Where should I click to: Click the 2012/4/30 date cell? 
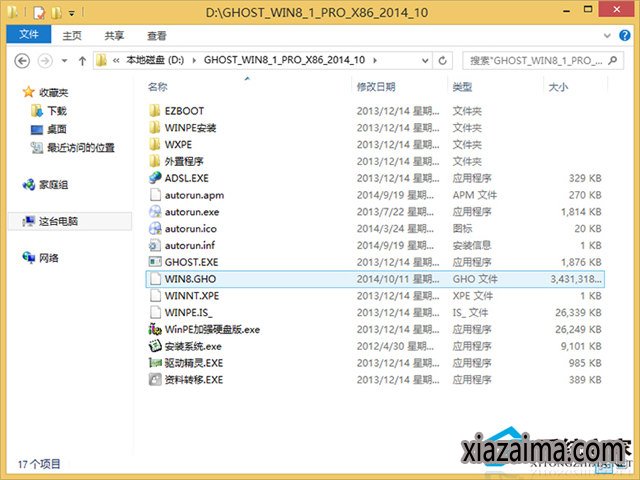click(395, 346)
